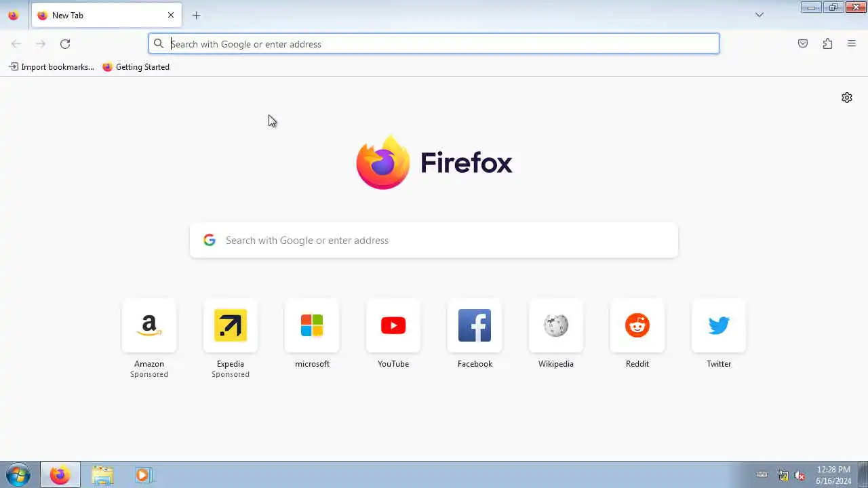Click the center Google search box
This screenshot has width=868, height=488.
pyautogui.click(x=434, y=241)
